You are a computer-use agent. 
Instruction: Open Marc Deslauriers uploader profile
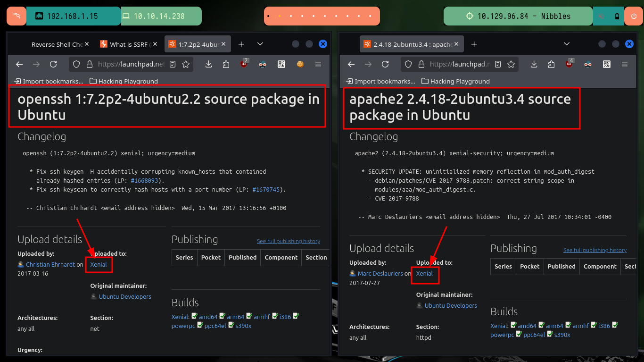pyautogui.click(x=380, y=274)
